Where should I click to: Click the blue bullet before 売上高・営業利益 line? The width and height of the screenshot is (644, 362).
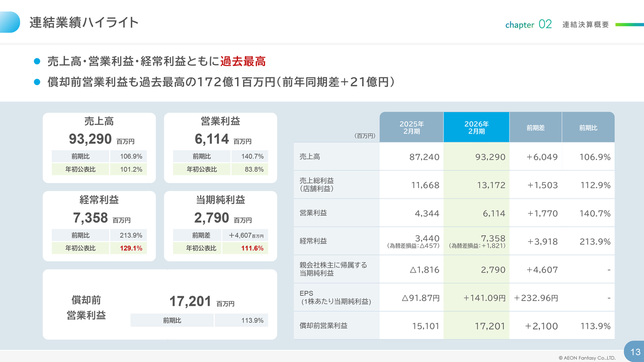(x=36, y=61)
